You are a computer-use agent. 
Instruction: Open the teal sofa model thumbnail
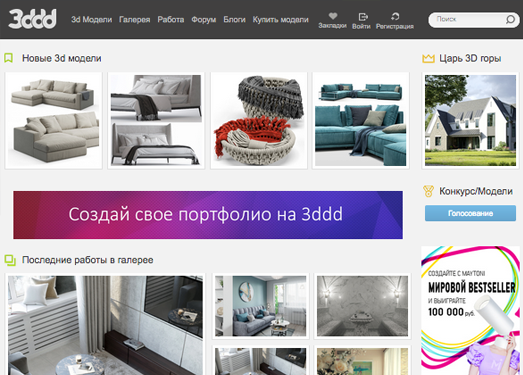click(x=361, y=120)
